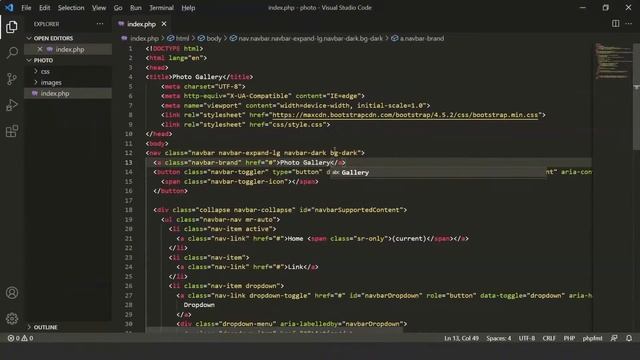Open the Help menu
Image resolution: width=640 pixels, height=360 pixels.
click(x=188, y=8)
